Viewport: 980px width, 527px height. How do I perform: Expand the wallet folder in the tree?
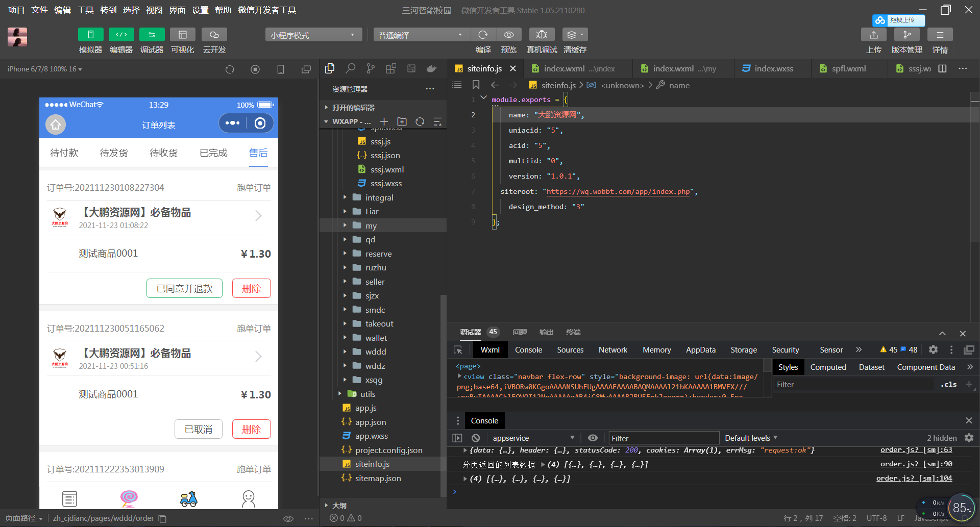click(376, 338)
